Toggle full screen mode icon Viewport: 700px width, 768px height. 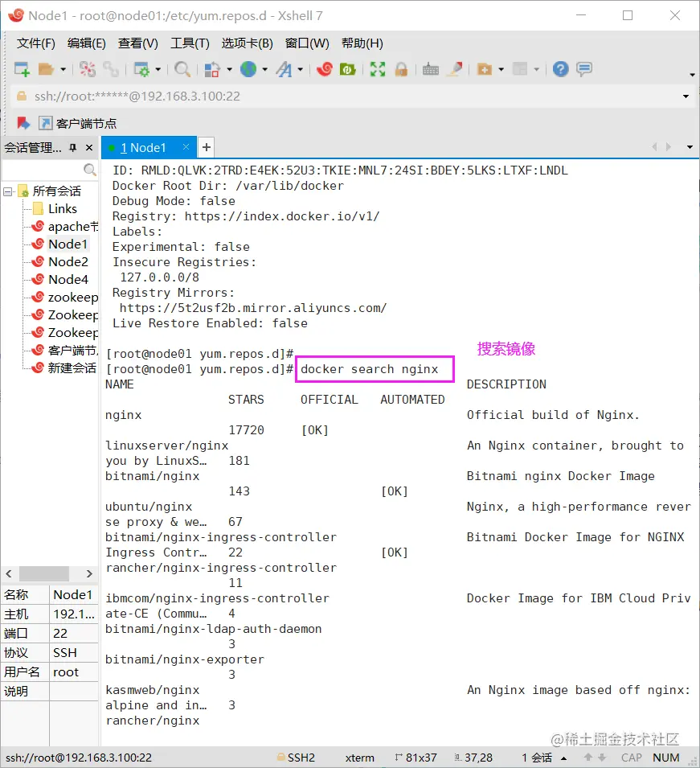click(378, 69)
